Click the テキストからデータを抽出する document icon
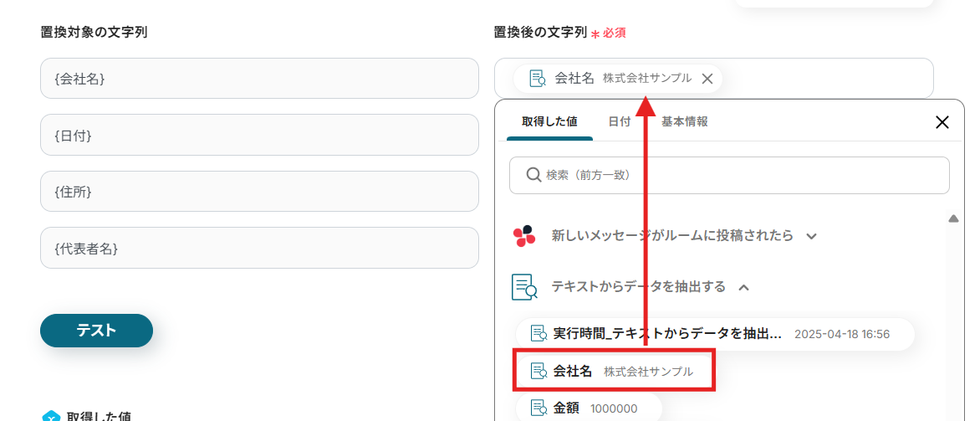This screenshot has height=421, width=980. click(524, 287)
